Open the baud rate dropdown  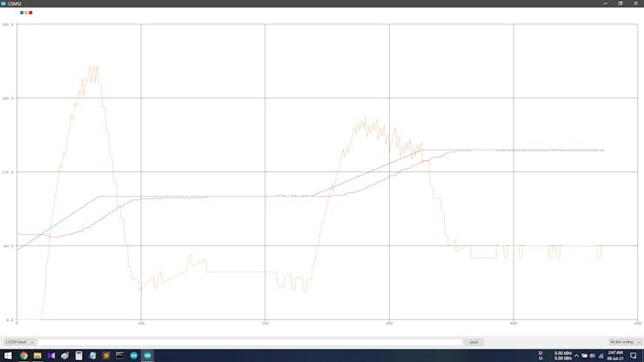[x=19, y=342]
